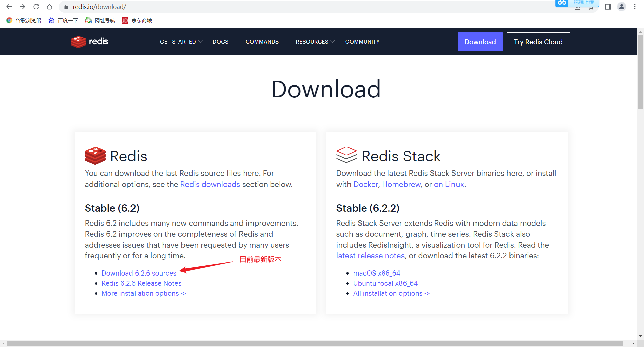Open the Ubuntu focal x86_64 link
This screenshot has width=644, height=347.
pyautogui.click(x=385, y=283)
